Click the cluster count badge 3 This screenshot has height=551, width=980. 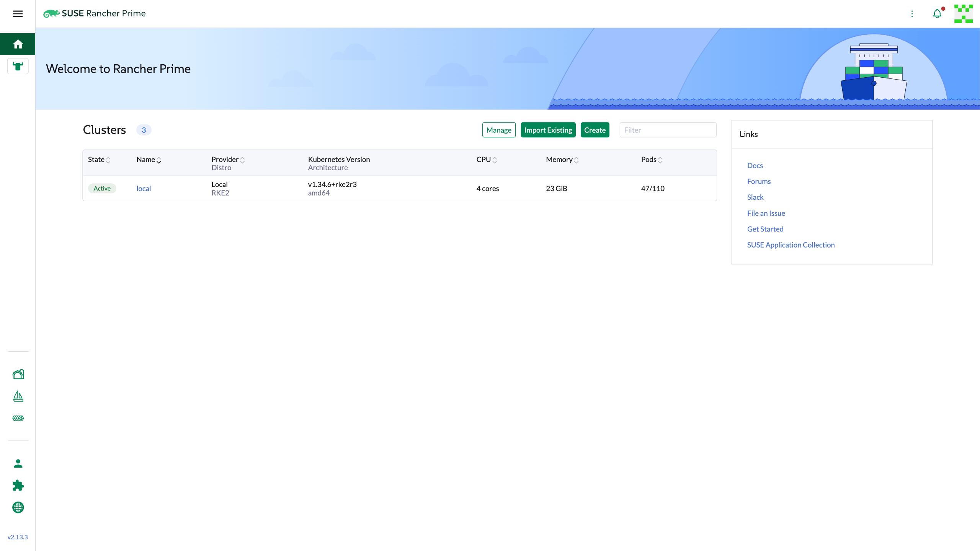(x=144, y=130)
